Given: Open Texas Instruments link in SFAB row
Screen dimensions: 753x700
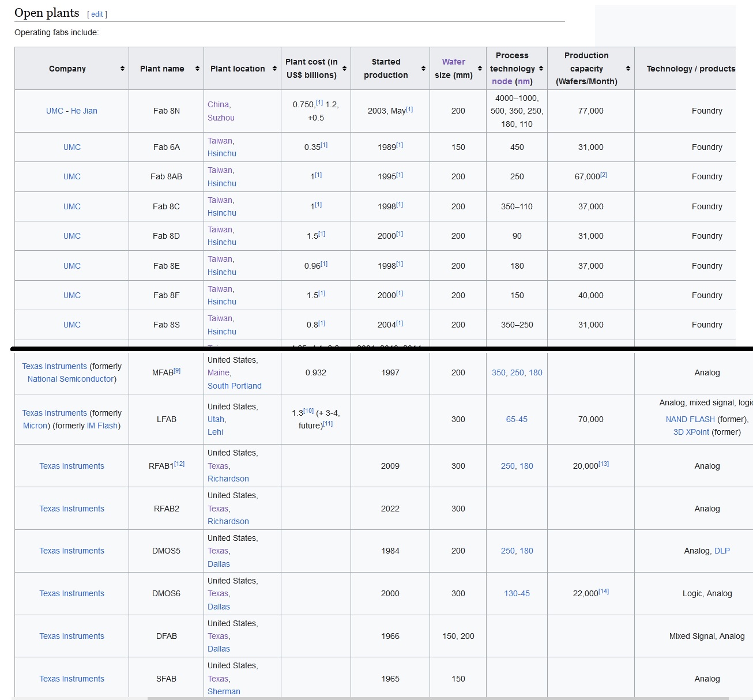Looking at the screenshot, I should click(x=71, y=679).
